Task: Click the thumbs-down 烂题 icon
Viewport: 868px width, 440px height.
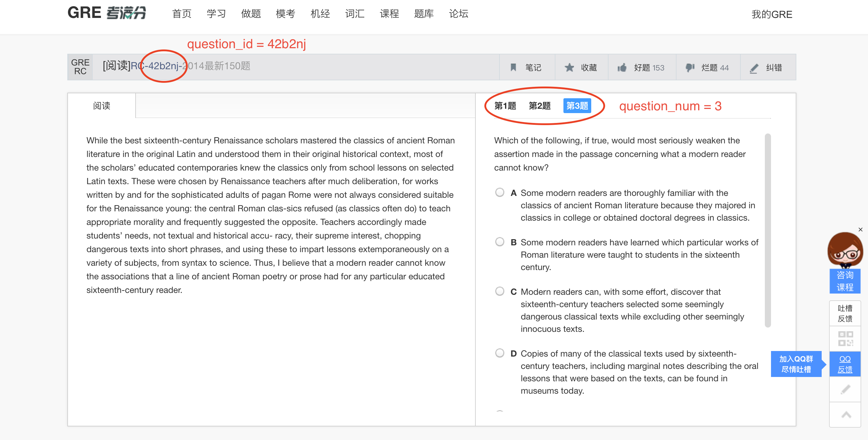Action: tap(690, 67)
